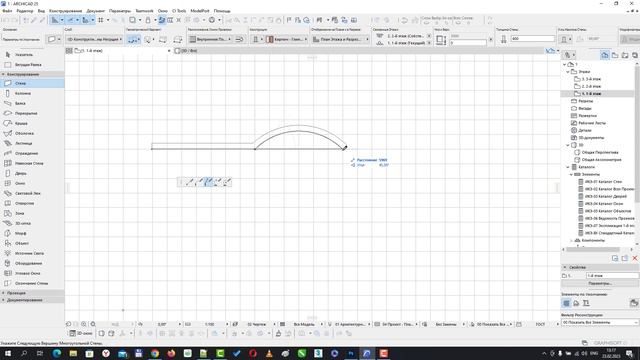
Task: Open the Параметры menu
Action: [x=120, y=11]
